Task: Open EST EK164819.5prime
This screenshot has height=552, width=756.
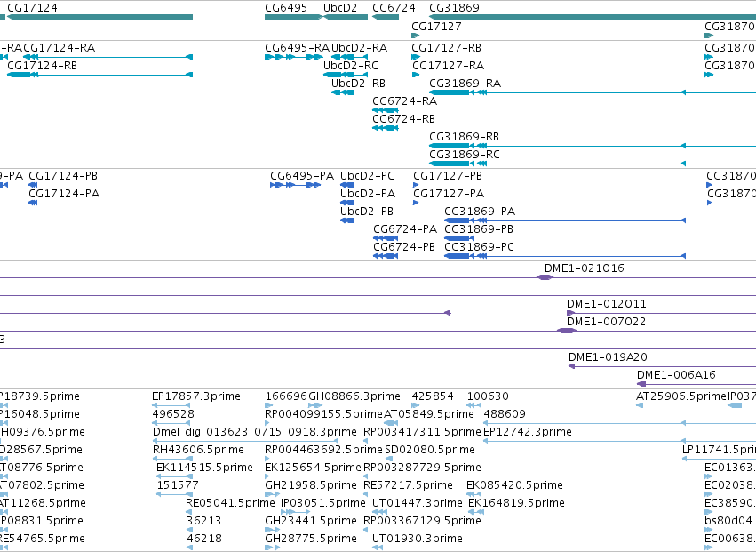Action: (x=516, y=503)
